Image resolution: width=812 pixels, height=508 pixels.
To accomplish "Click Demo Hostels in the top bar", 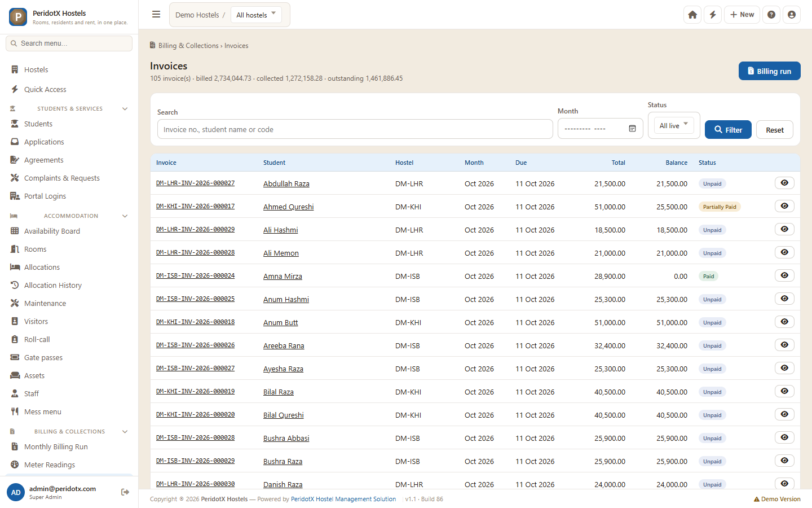I will [x=197, y=15].
